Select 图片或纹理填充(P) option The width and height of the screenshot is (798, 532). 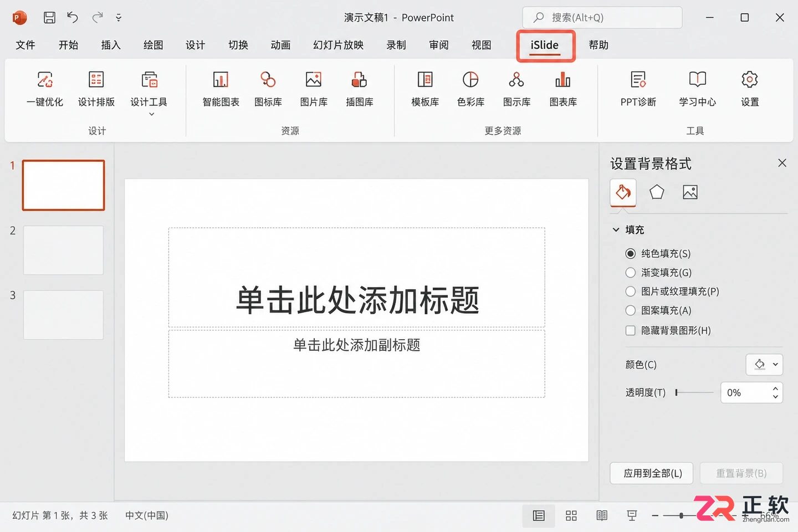pyautogui.click(x=672, y=291)
